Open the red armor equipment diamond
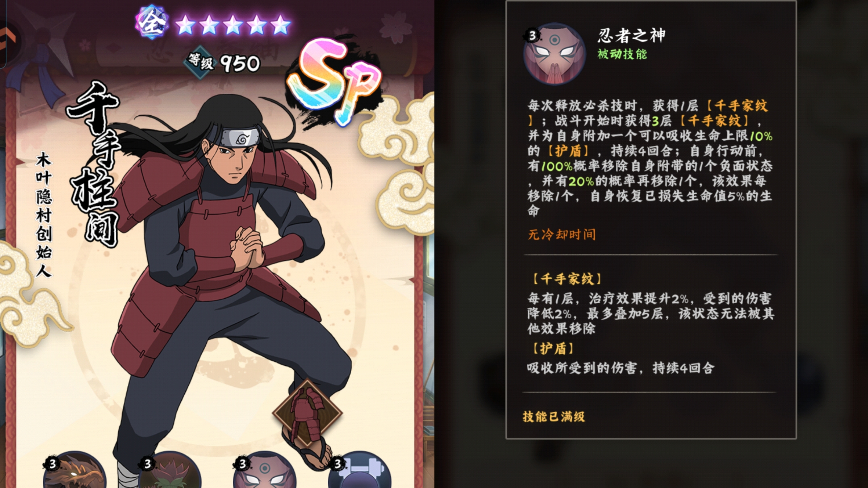The height and width of the screenshot is (488, 868). [307, 413]
